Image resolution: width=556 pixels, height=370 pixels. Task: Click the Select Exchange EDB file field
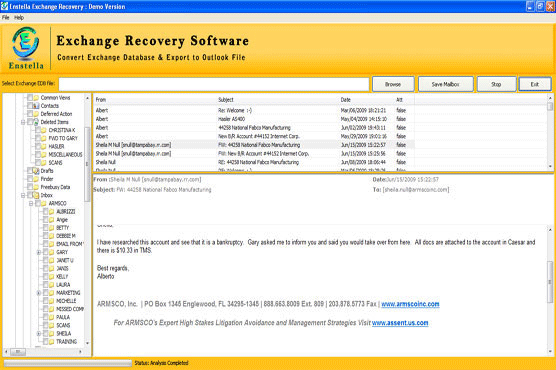pos(214,84)
